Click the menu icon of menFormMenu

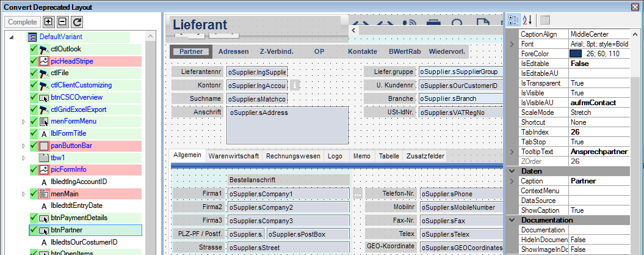43,122
